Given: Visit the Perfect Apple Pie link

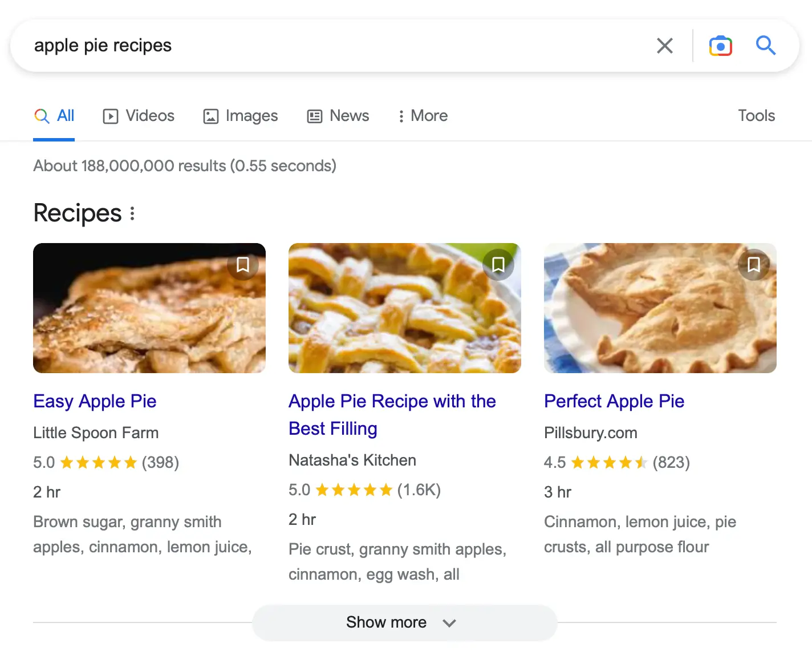Looking at the screenshot, I should (x=614, y=401).
